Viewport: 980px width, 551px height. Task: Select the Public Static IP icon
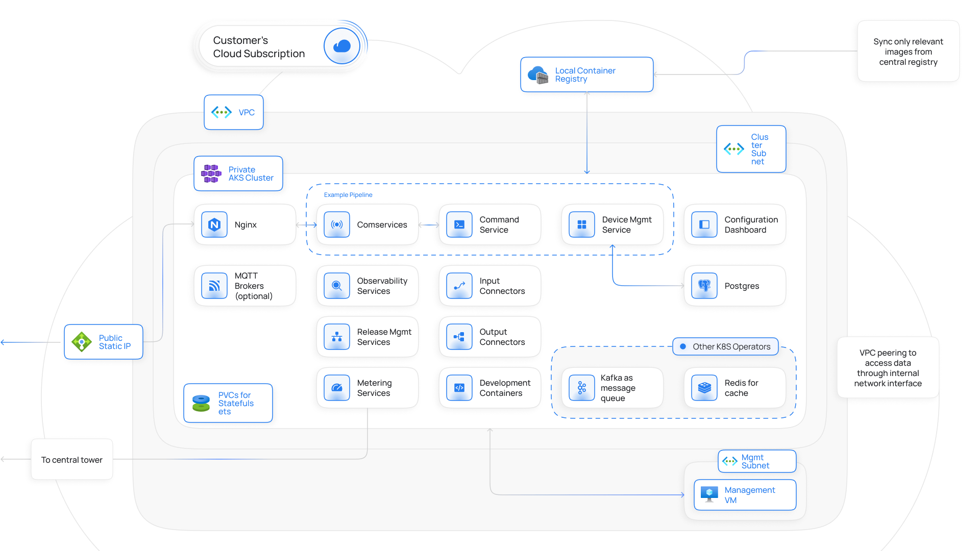[82, 342]
